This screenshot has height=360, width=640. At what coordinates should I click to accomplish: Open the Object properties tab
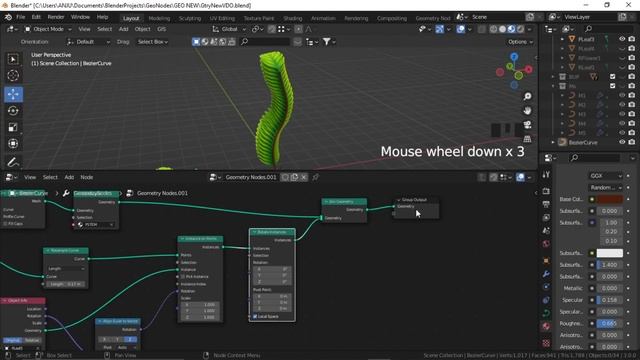pos(546,260)
